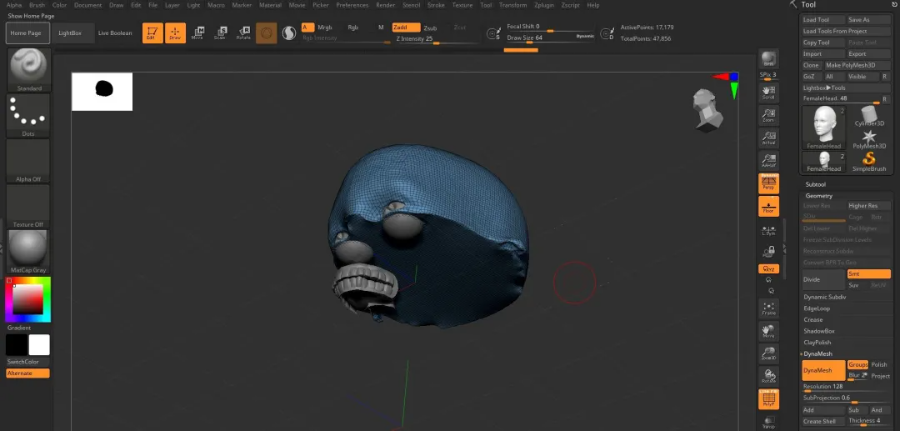Open the MatCap Gray material selector
The height and width of the screenshot is (431, 900).
point(29,251)
